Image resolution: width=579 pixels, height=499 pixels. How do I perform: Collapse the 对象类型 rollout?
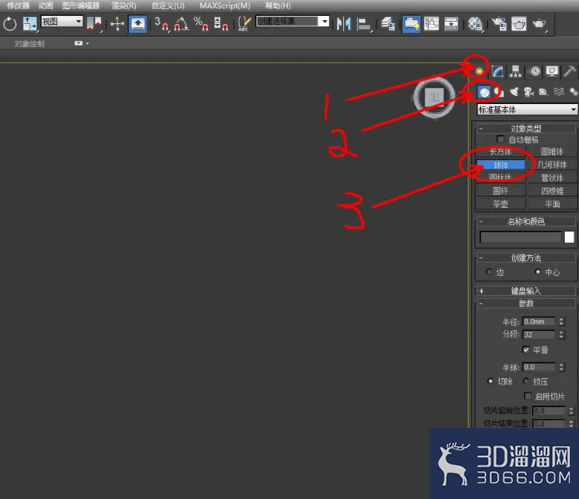pyautogui.click(x=526, y=129)
